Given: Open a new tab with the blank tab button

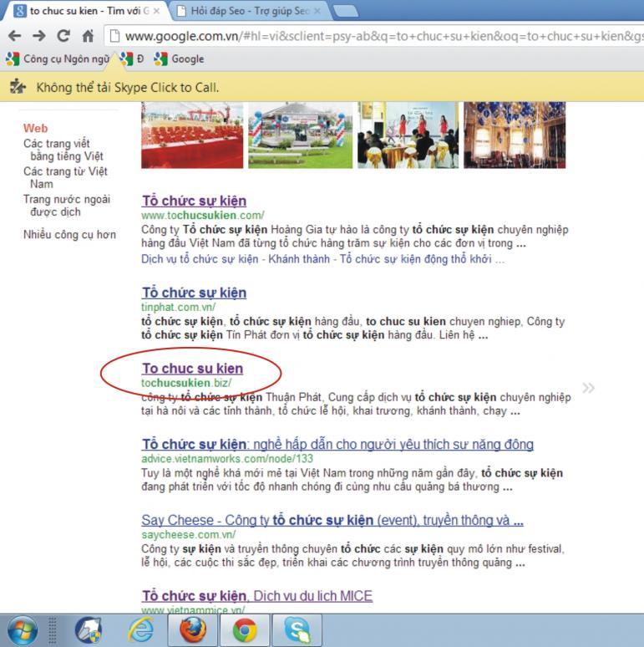Looking at the screenshot, I should tap(346, 12).
